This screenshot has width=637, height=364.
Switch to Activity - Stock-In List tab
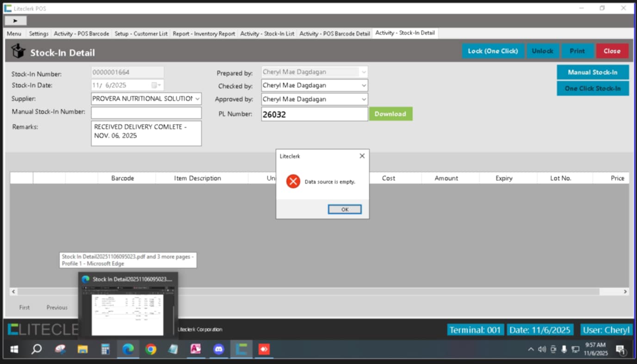267,34
